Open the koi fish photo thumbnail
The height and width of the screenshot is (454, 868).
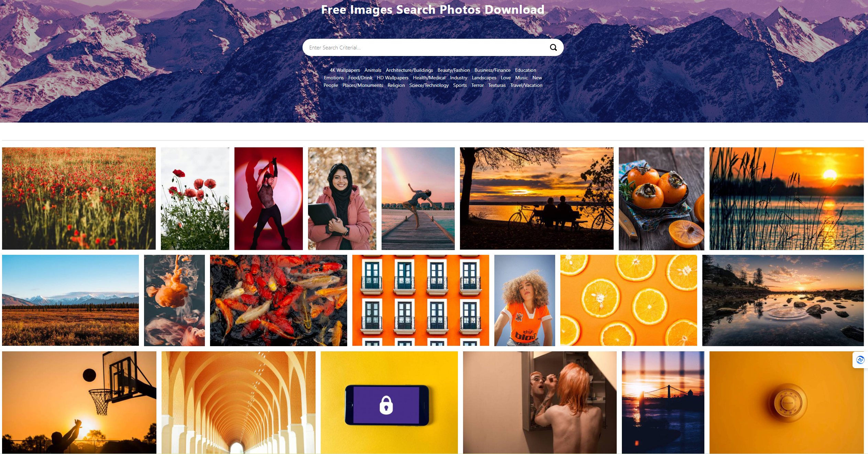coord(278,301)
